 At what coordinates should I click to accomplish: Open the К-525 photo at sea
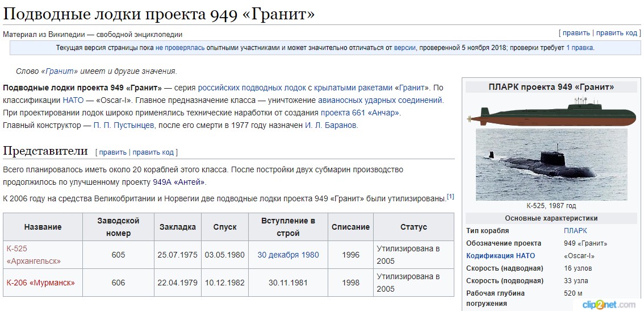point(551,164)
